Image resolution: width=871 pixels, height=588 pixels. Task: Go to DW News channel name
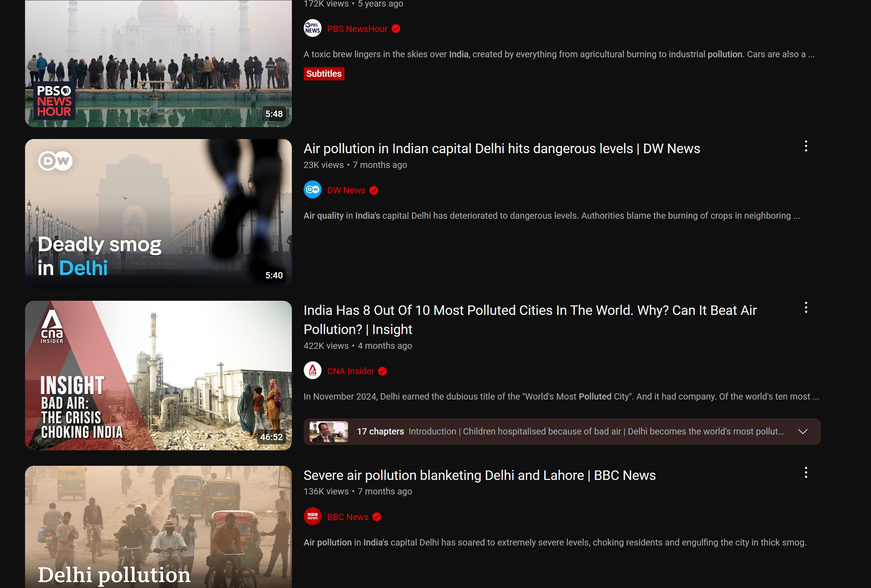[x=346, y=190]
